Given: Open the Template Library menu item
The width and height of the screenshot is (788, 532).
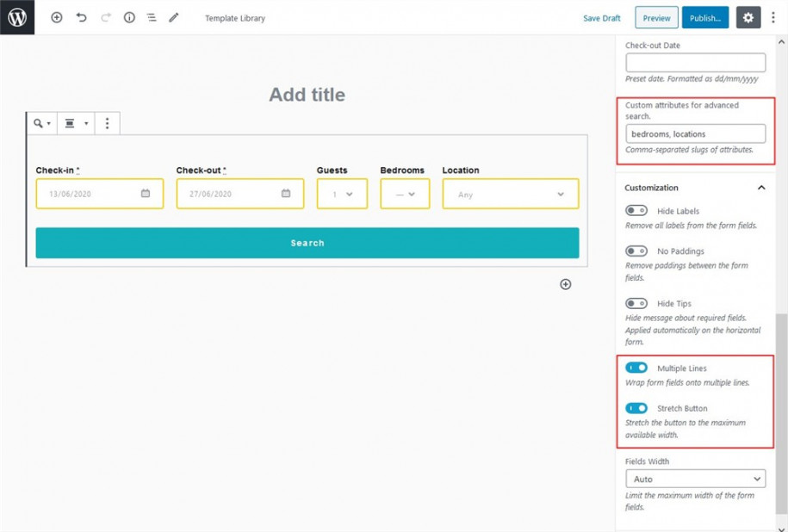Looking at the screenshot, I should pyautogui.click(x=234, y=17).
